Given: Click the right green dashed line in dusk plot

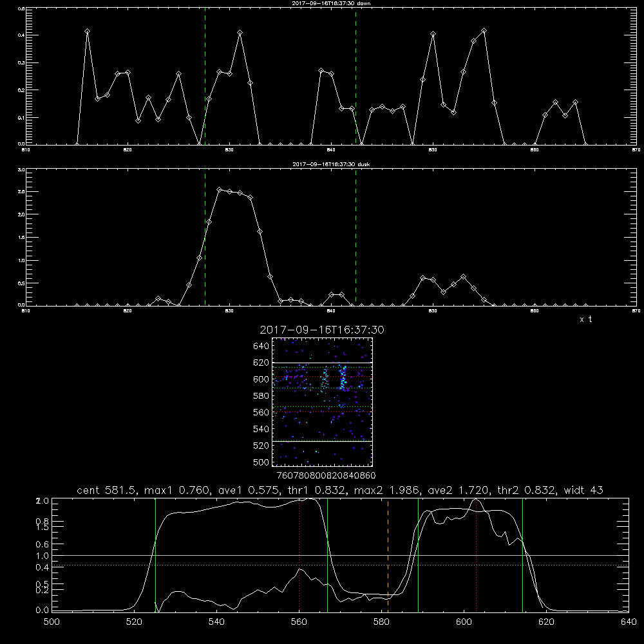Looking at the screenshot, I should point(355,237).
